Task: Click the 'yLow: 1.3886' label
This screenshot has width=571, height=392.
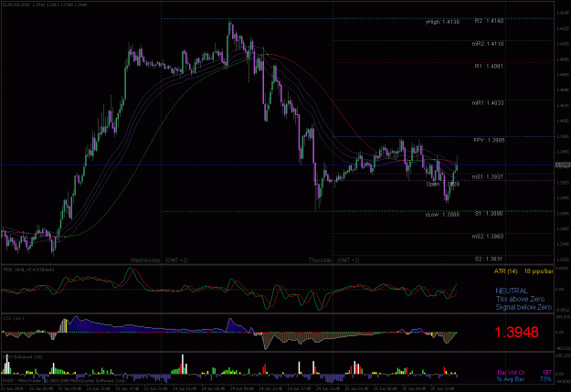Action: [442, 214]
